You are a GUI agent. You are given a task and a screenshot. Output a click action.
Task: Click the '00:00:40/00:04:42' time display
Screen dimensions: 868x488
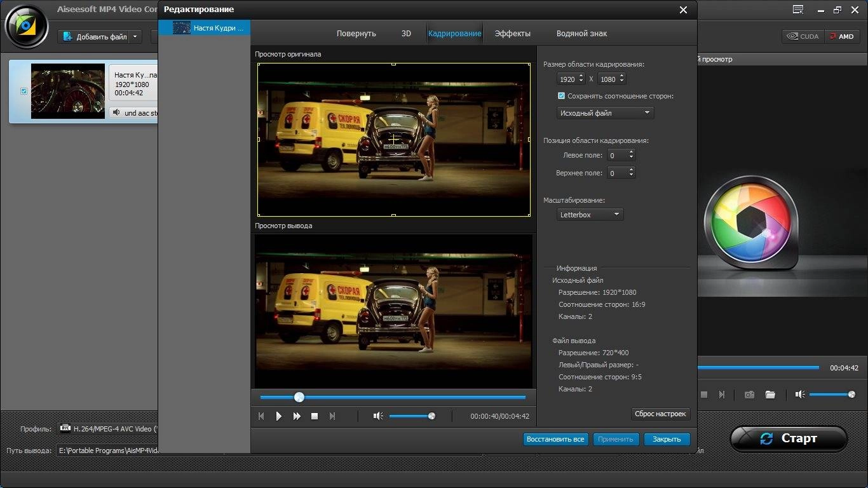coord(499,416)
